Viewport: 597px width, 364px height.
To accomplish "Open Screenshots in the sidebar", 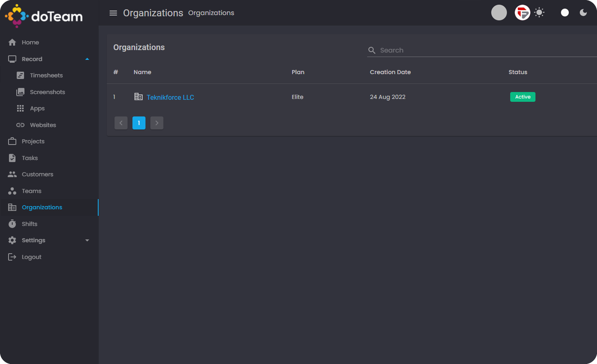I will point(47,92).
